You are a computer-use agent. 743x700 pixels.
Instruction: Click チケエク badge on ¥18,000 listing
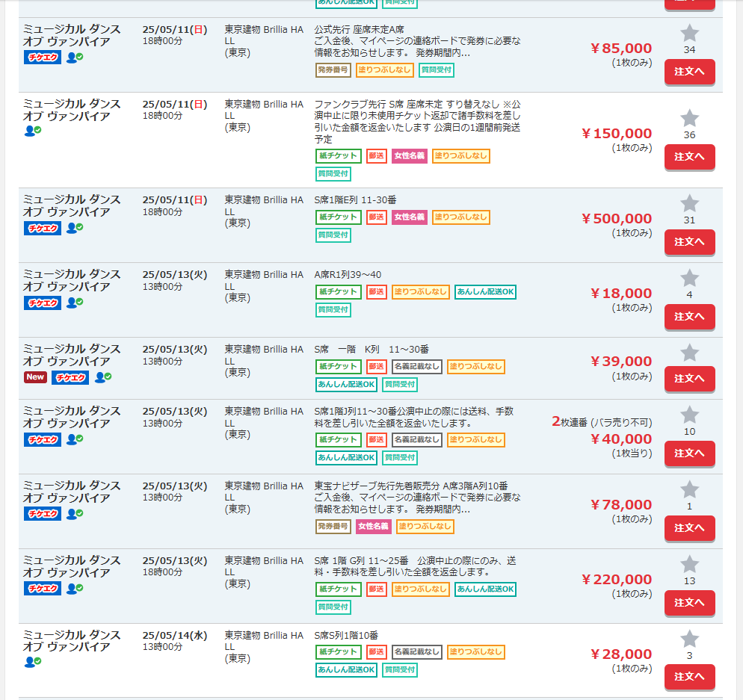[x=43, y=303]
